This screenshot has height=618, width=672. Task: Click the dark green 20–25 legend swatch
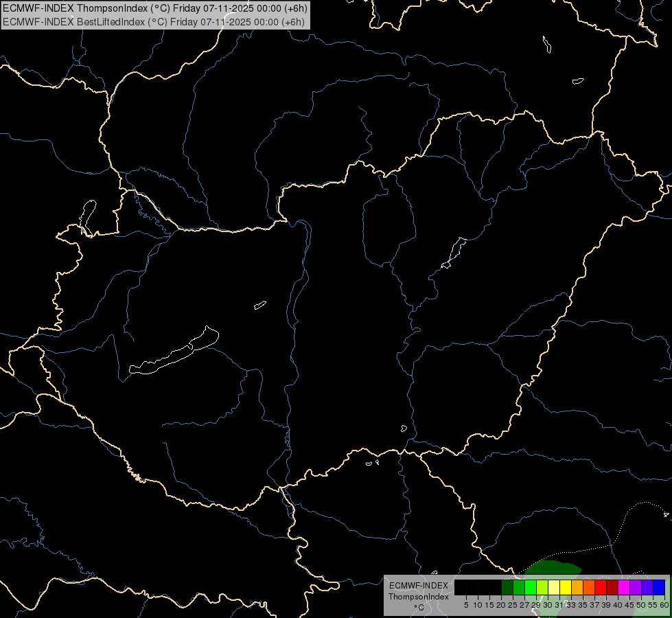[507, 587]
